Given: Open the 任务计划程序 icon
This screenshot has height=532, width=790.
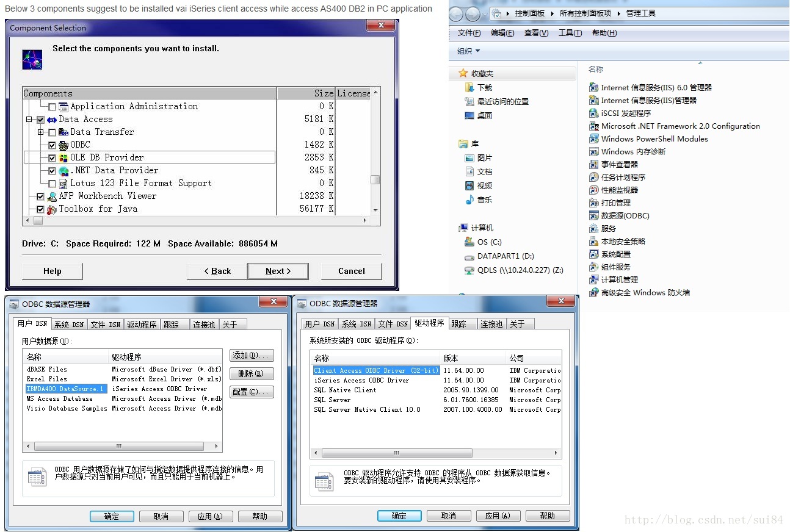Looking at the screenshot, I should [593, 178].
